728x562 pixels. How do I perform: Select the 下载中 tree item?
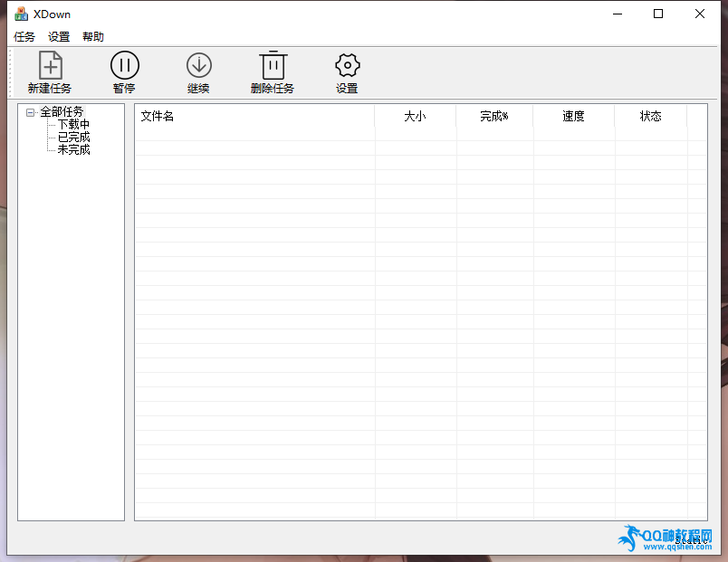click(x=73, y=124)
